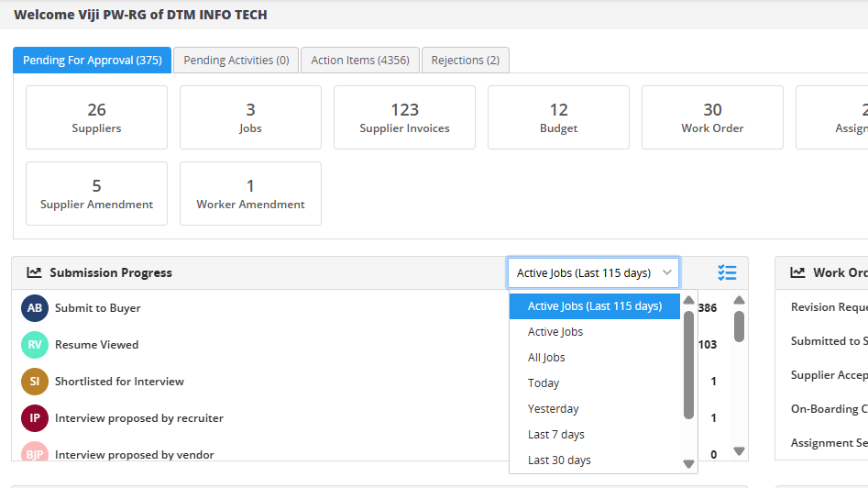Open the 123 Supplier Invoices card
This screenshot has height=488, width=868.
(x=404, y=117)
